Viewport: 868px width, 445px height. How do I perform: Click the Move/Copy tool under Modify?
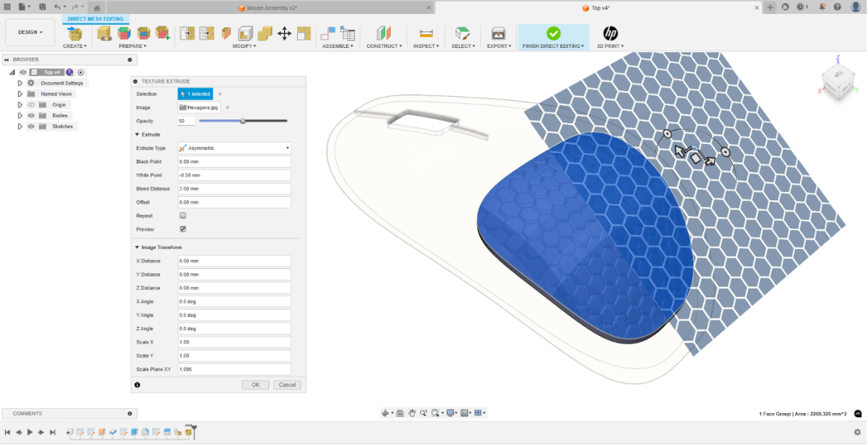click(x=284, y=32)
